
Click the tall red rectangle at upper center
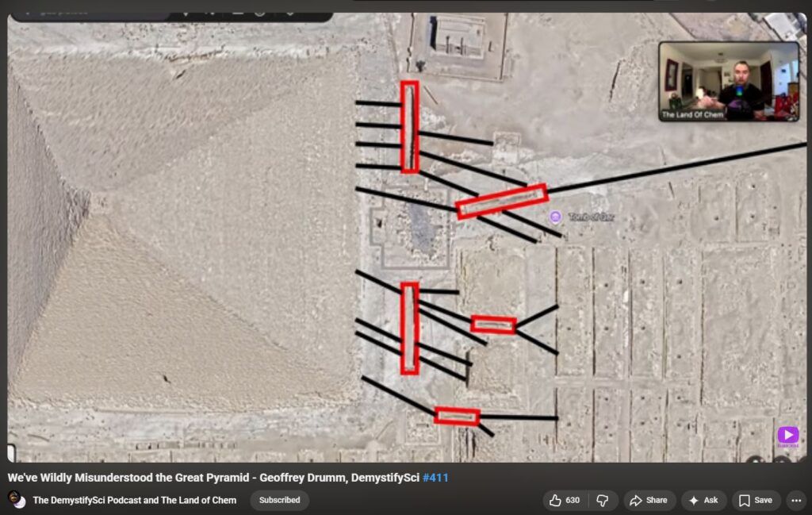(x=409, y=127)
